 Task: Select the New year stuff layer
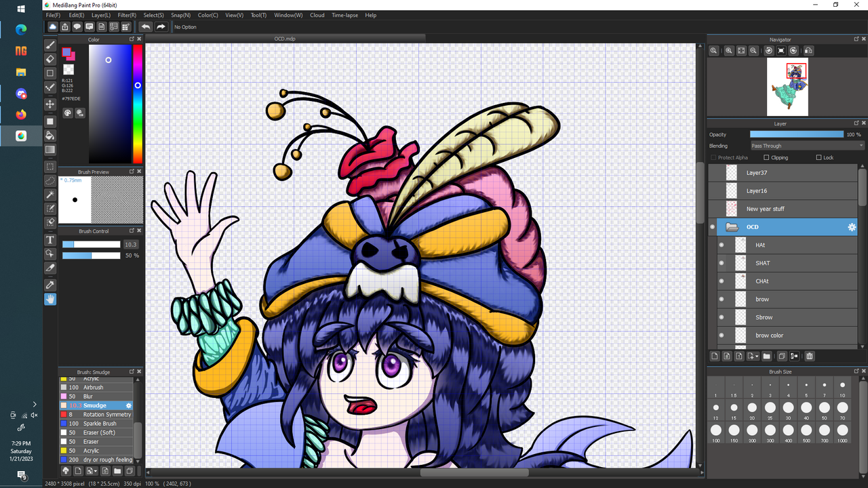click(x=783, y=209)
